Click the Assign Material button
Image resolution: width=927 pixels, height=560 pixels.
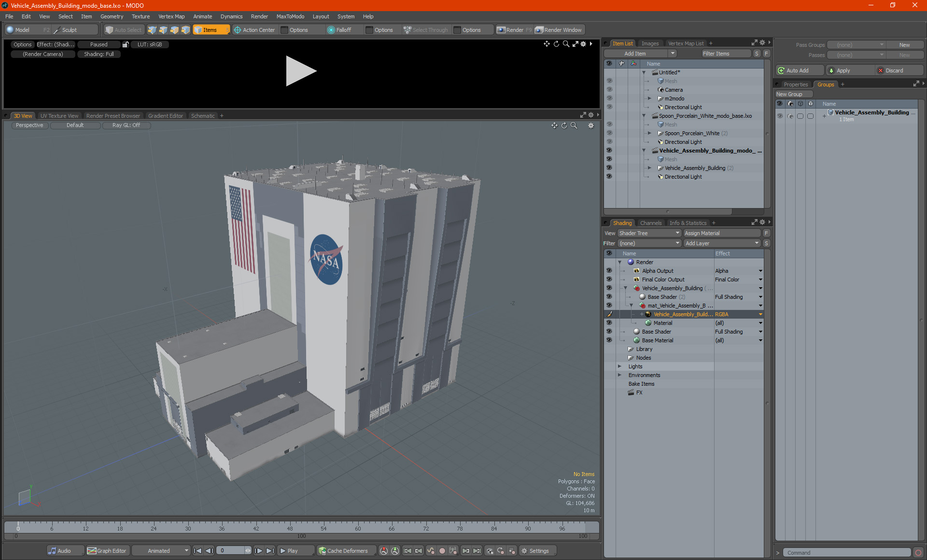coord(721,233)
